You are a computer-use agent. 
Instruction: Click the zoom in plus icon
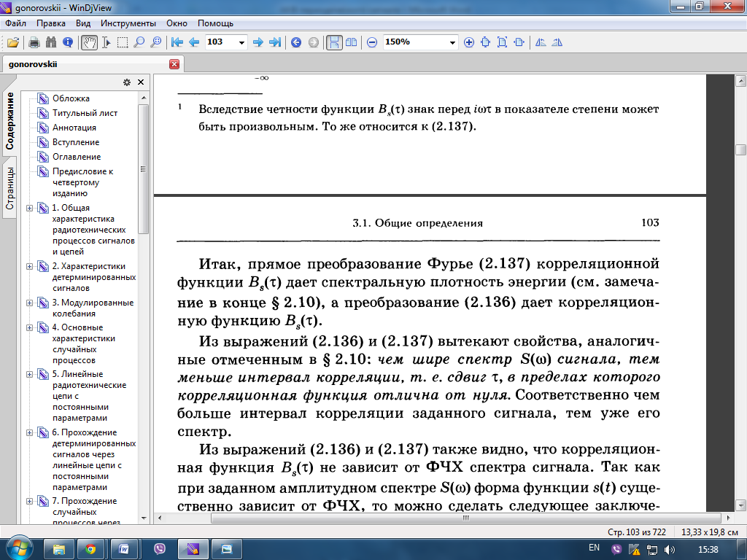[x=469, y=42]
